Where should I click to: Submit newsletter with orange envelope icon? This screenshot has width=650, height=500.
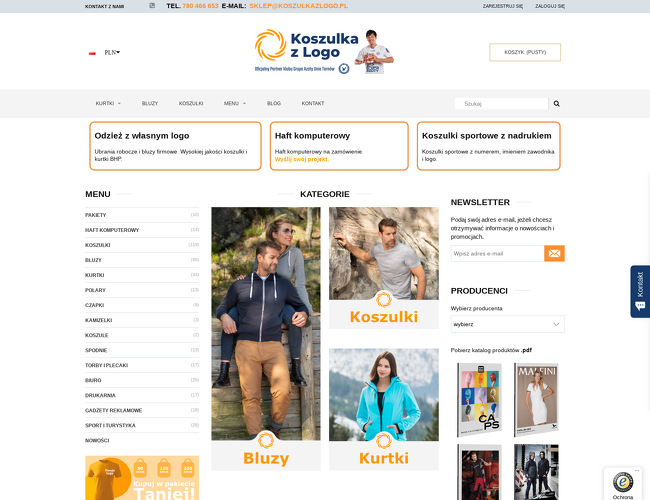(x=554, y=253)
